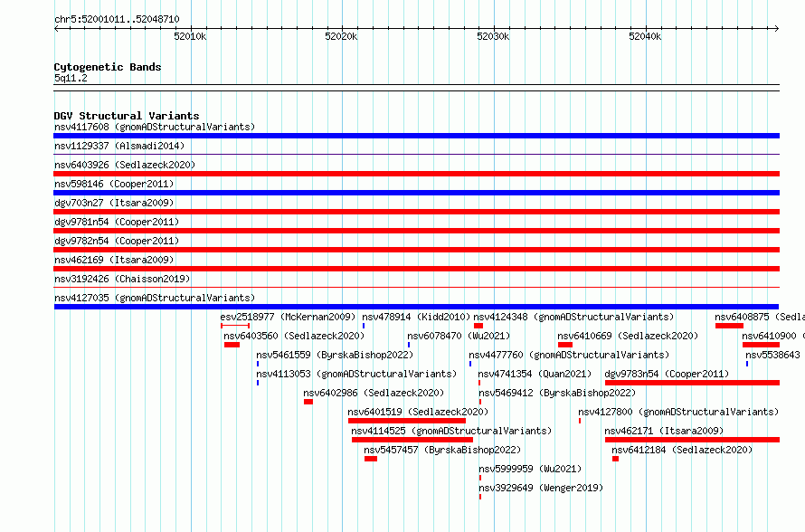
Task: Select the nsv6401519 red variant bar
Action: pyautogui.click(x=407, y=421)
